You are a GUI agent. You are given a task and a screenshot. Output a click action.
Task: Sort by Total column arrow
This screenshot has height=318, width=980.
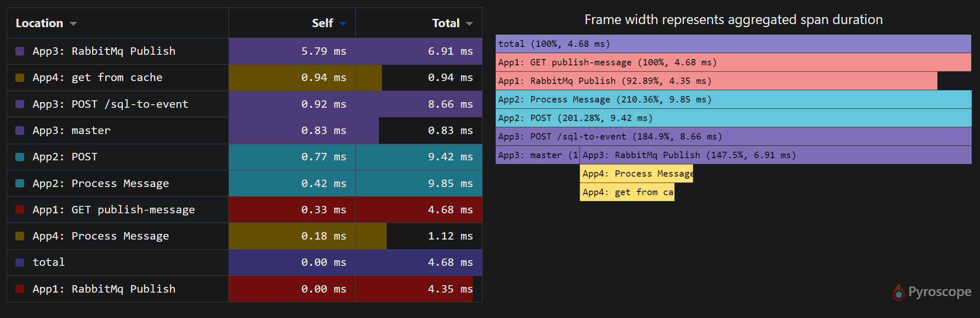pyautogui.click(x=469, y=24)
